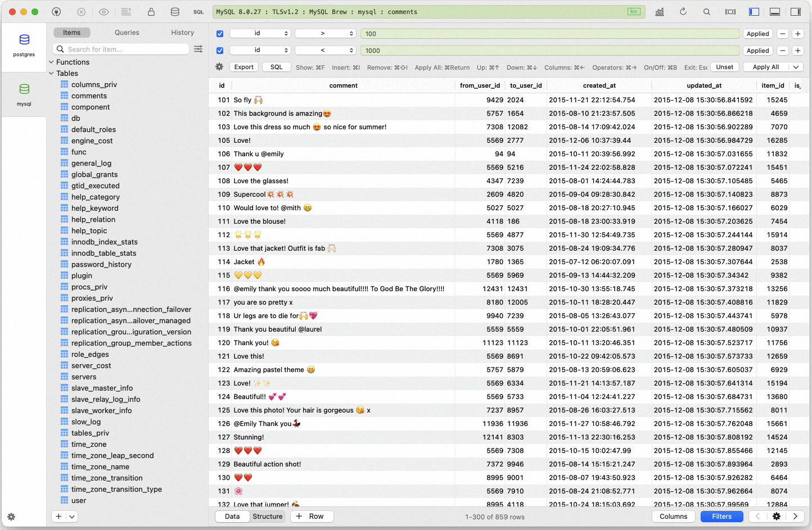The height and width of the screenshot is (530, 812).
Task: Click the Unset button
Action: point(725,67)
